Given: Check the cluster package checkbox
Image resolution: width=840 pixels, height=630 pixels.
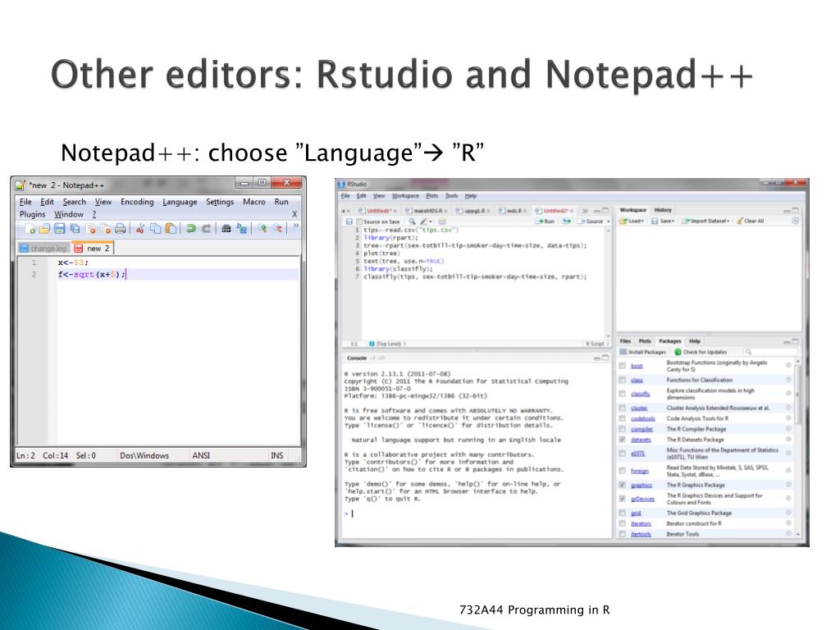Looking at the screenshot, I should pos(623,409).
